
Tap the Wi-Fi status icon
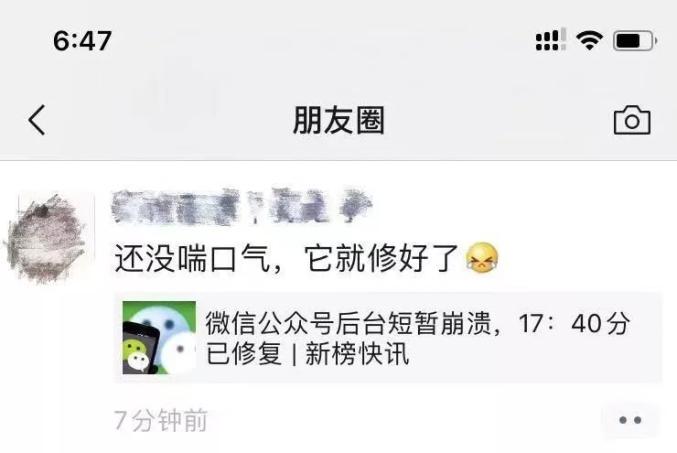(x=589, y=40)
